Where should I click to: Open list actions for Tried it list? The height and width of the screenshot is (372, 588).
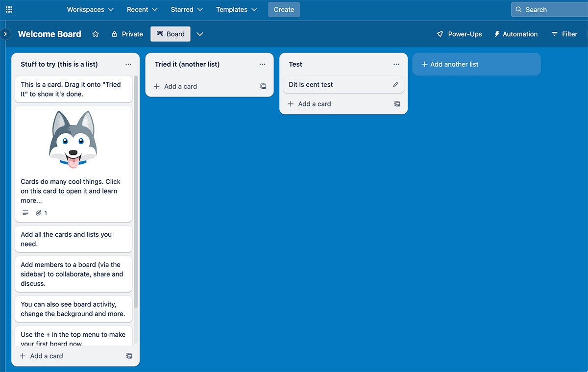[263, 64]
